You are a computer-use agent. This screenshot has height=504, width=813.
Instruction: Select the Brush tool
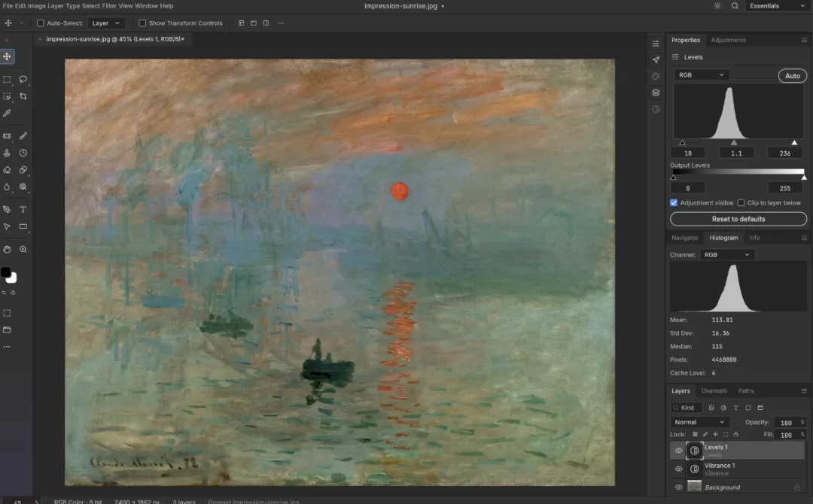point(23,135)
